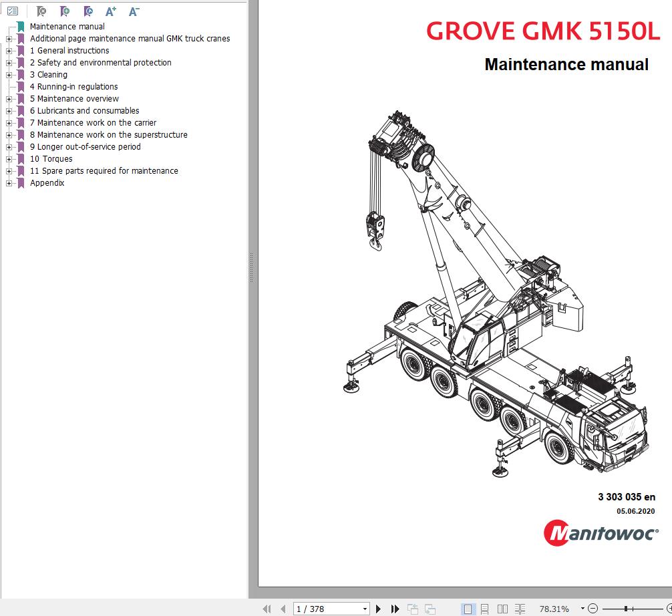Select the '10 Torques' bookmark
The image size is (672, 616).
(x=51, y=158)
